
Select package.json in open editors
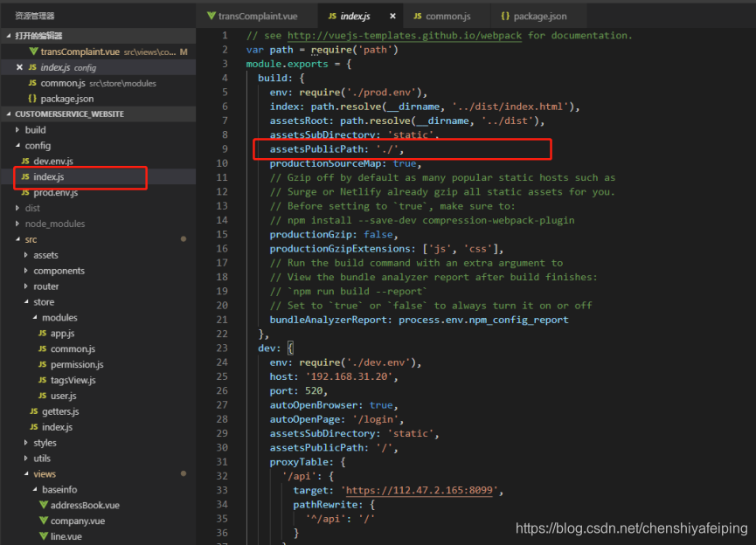(x=67, y=99)
